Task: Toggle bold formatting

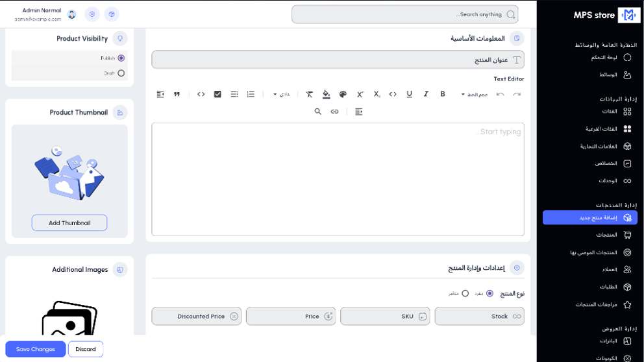Action: 442,94
